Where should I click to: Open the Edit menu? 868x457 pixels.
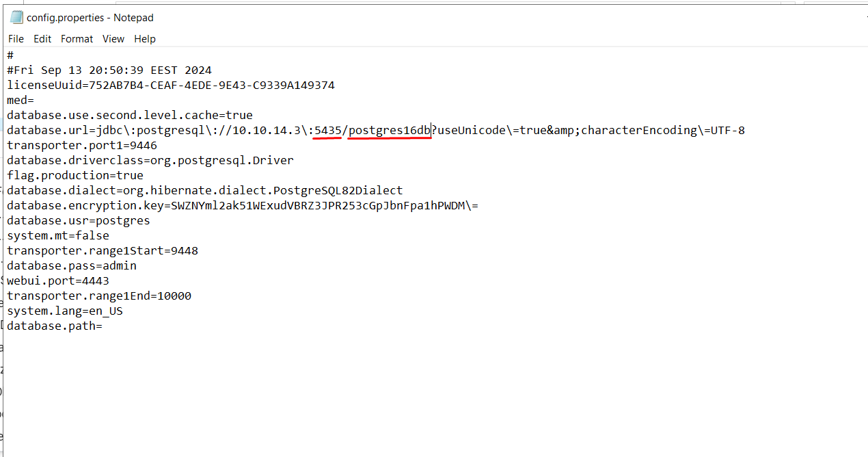click(x=42, y=39)
